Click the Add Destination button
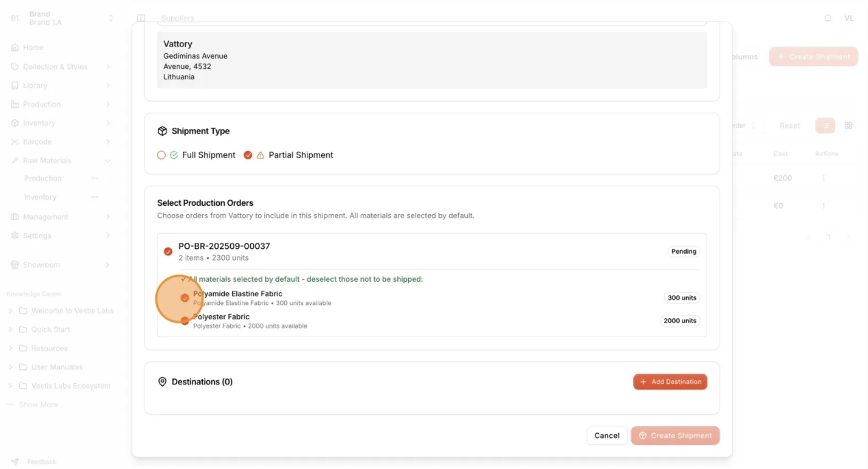This screenshot has height=469, width=868. tap(670, 382)
